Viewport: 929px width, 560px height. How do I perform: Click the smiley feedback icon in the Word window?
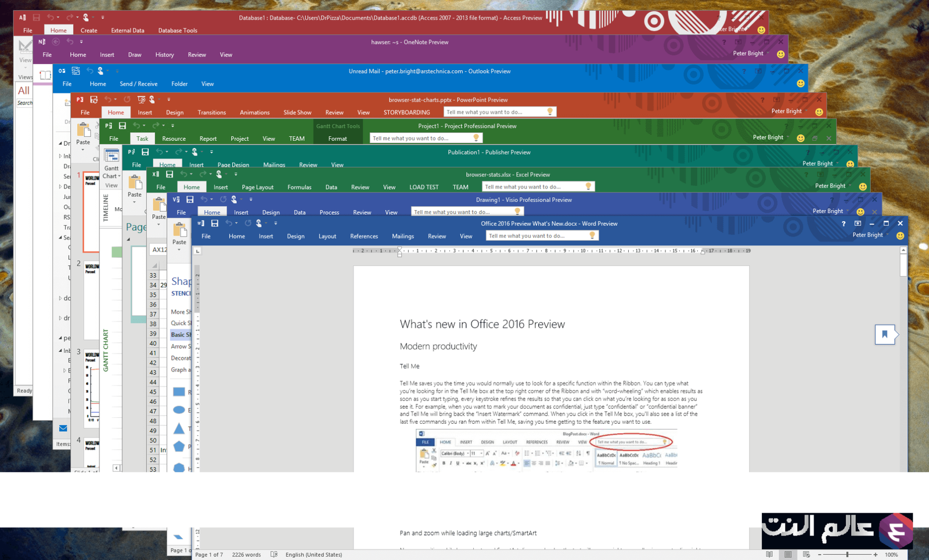pos(900,236)
